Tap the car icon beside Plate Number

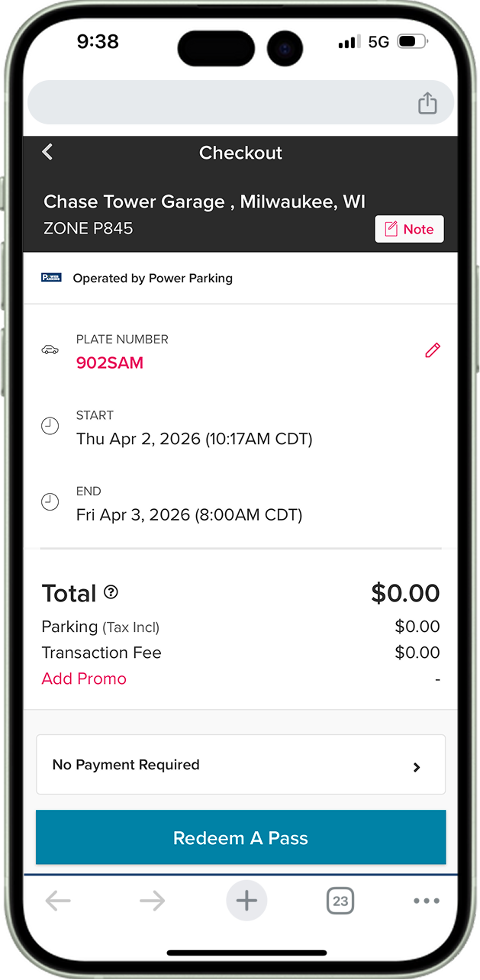(x=50, y=350)
